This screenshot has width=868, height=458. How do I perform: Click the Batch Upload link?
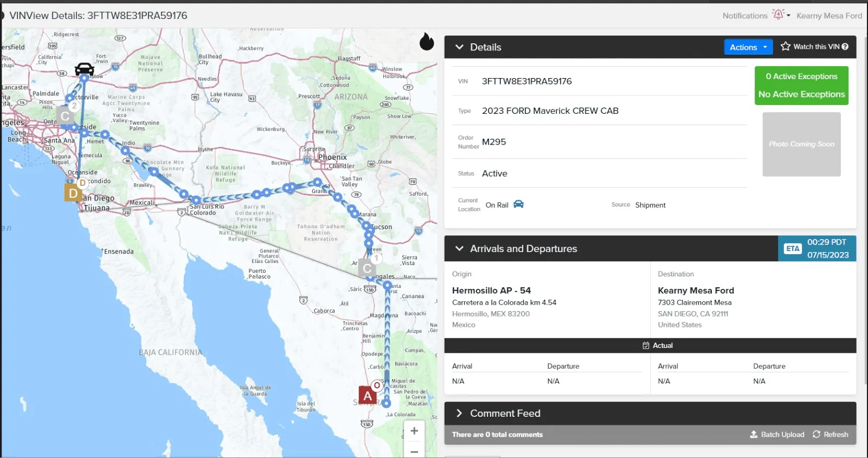[782, 434]
